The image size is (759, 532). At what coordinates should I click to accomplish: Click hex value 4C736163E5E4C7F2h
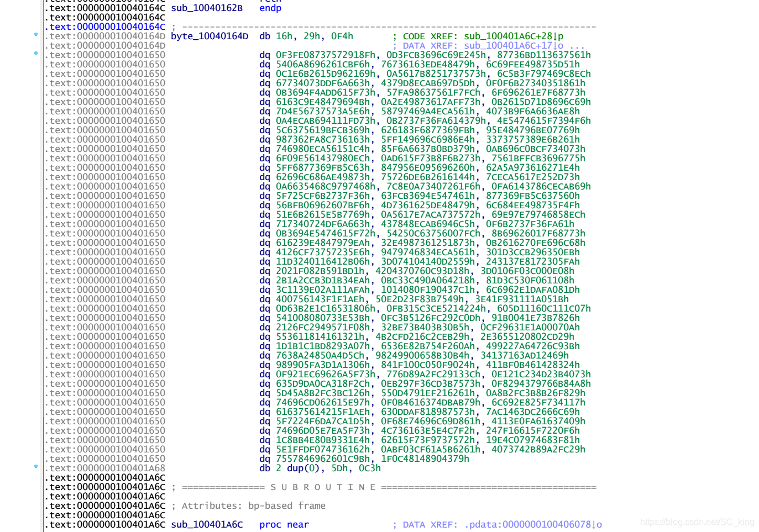(428, 430)
